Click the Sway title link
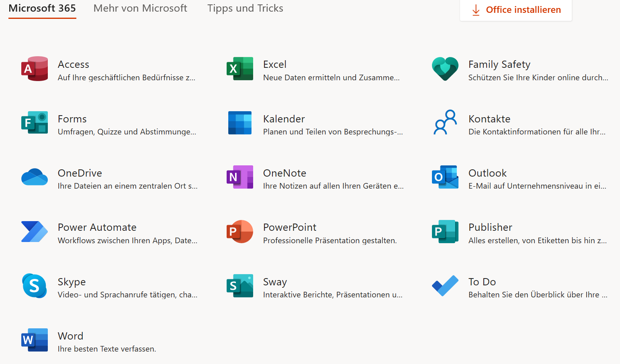 (275, 282)
